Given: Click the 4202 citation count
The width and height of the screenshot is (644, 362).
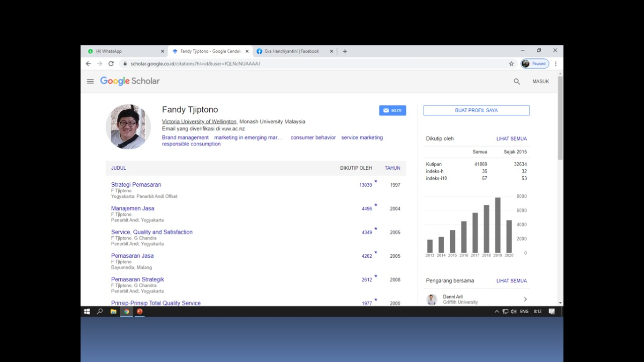Looking at the screenshot, I should (367, 256).
